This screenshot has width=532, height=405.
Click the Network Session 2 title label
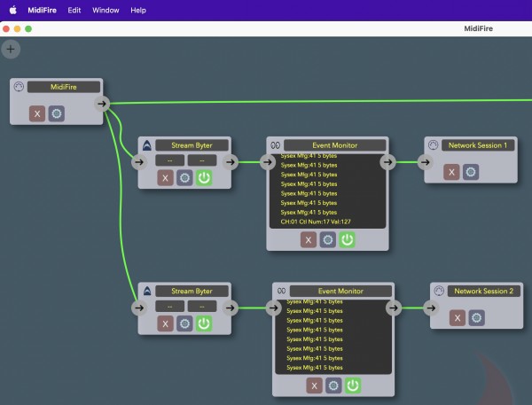click(484, 291)
